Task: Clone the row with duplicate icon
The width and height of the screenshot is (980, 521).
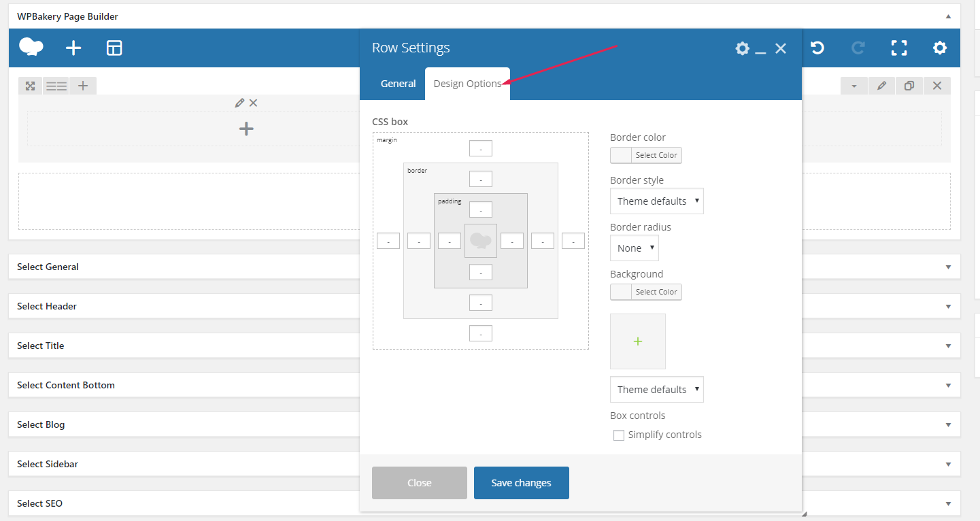Action: coord(909,86)
